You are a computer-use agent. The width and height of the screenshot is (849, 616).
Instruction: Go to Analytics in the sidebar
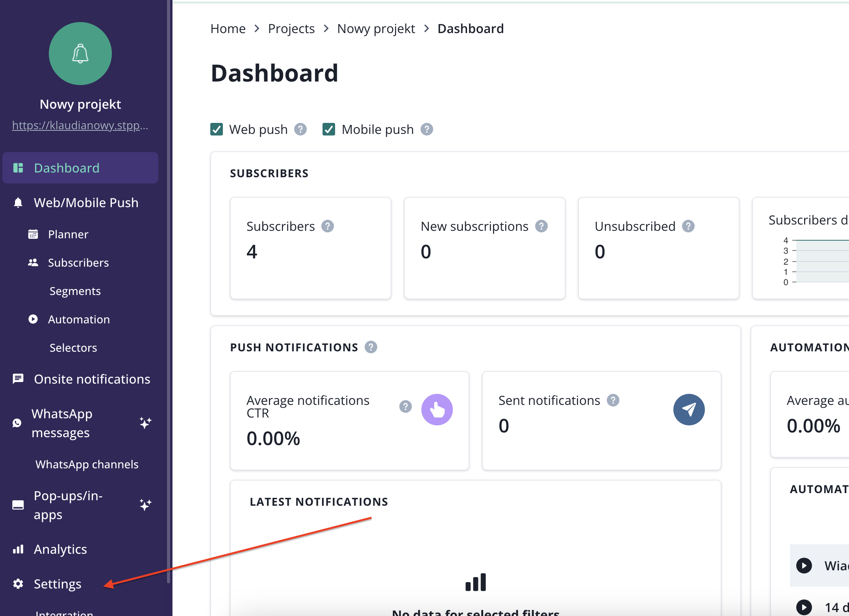pyautogui.click(x=60, y=549)
